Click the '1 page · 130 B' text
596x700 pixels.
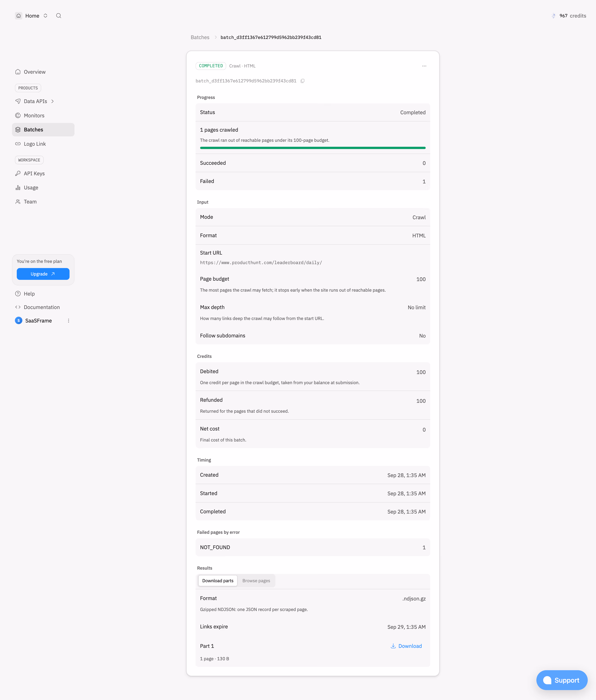point(215,659)
